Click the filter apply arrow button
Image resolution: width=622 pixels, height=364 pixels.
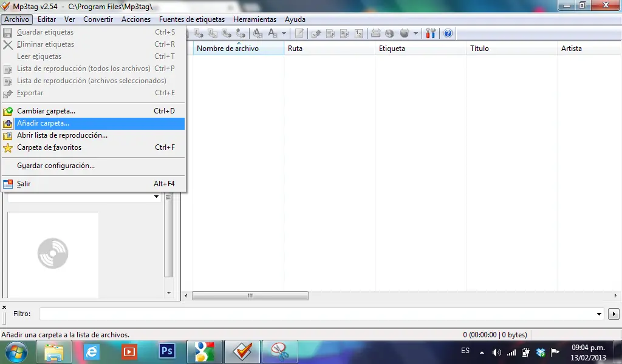click(613, 314)
